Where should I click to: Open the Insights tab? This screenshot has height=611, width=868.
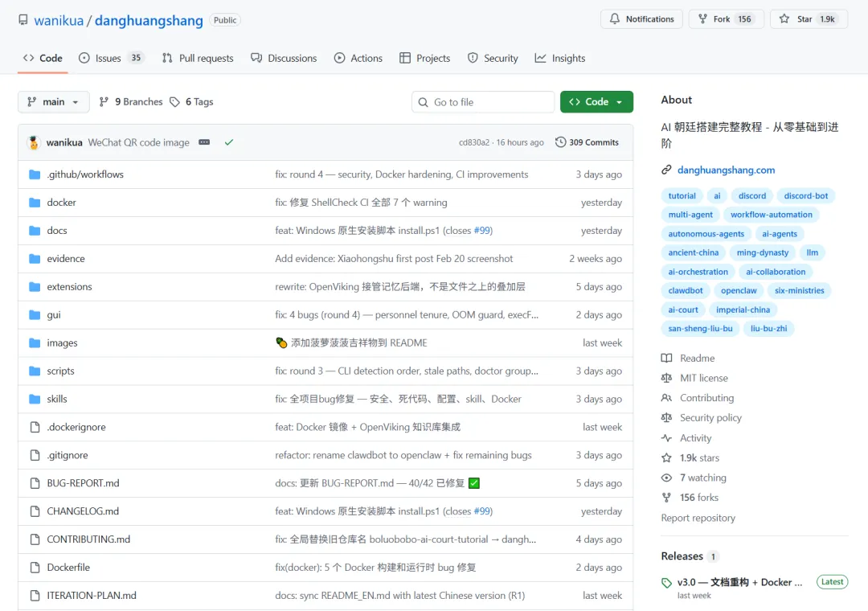click(x=559, y=58)
